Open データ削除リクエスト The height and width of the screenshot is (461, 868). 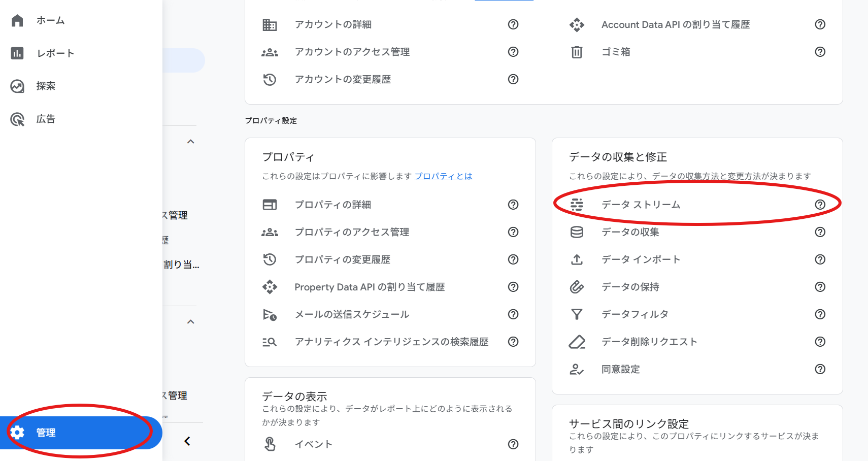pos(649,342)
